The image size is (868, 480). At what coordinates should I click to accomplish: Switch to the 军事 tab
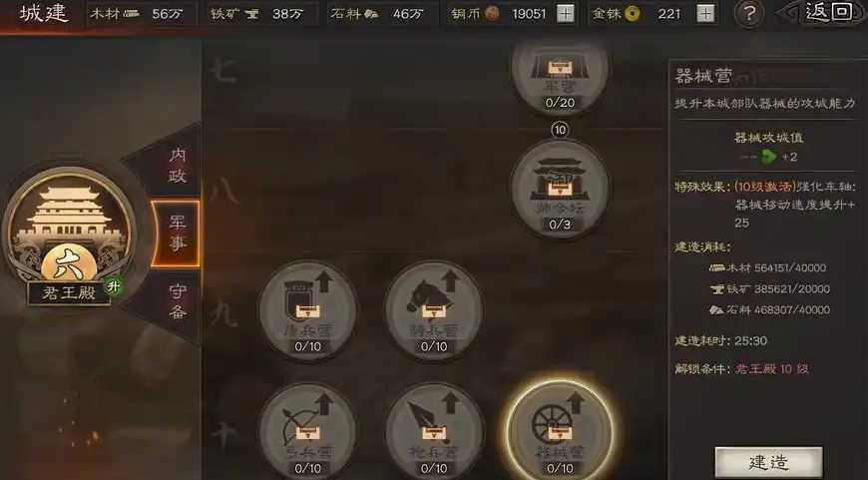(x=177, y=234)
